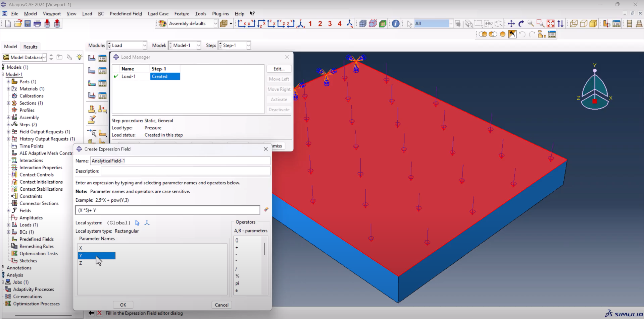Viewport: 644px width, 319px height.
Task: Click the Edit... button in Load Manager
Action: [x=279, y=69]
